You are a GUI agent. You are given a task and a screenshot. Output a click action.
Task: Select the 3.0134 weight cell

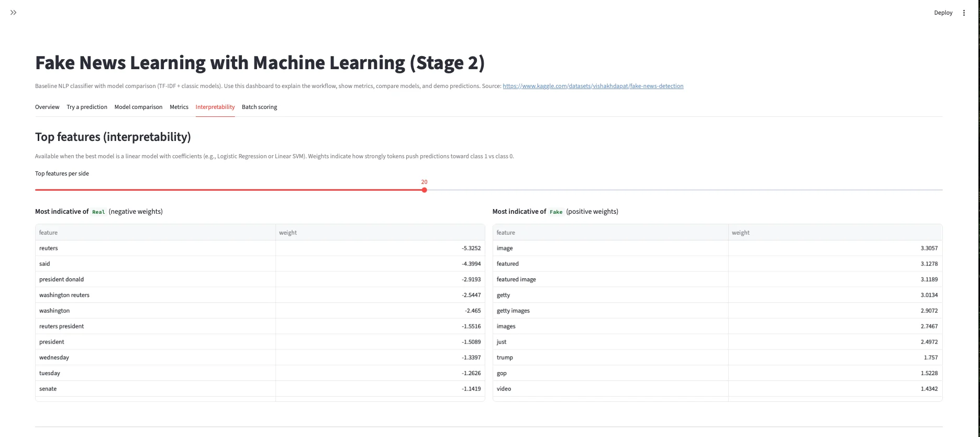tap(835, 295)
